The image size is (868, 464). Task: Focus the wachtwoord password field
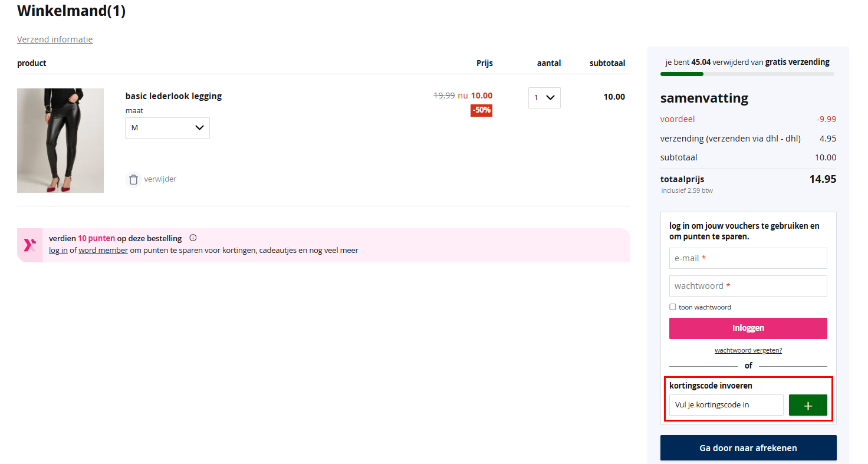748,286
